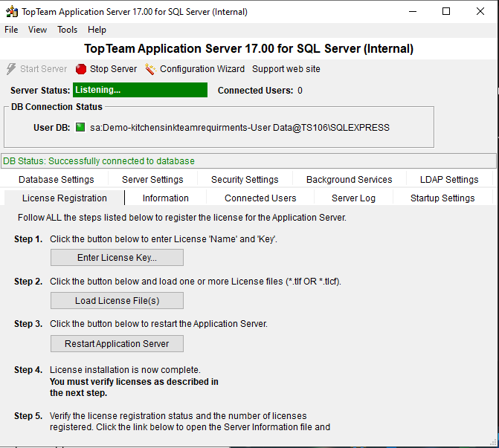Image resolution: width=499 pixels, height=448 pixels.
Task: Click the Enter License Key button
Action: pos(117,257)
